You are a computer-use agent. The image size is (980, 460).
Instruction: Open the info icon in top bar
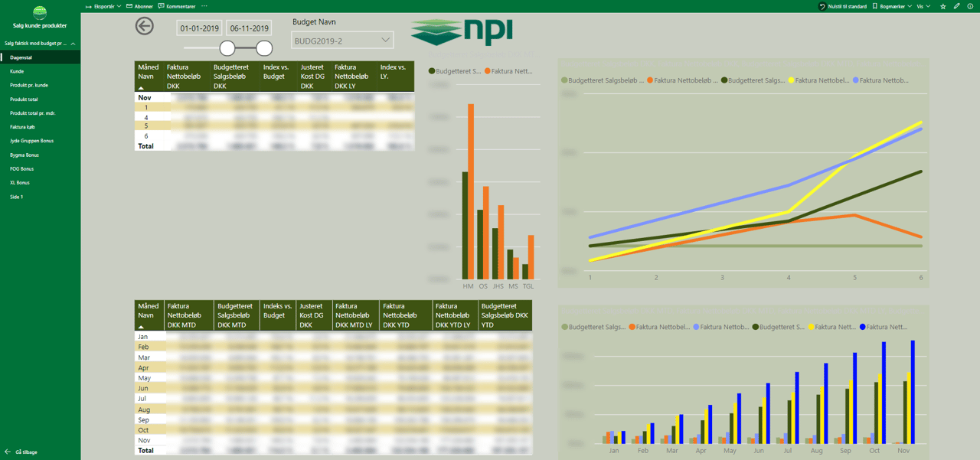pos(970,6)
